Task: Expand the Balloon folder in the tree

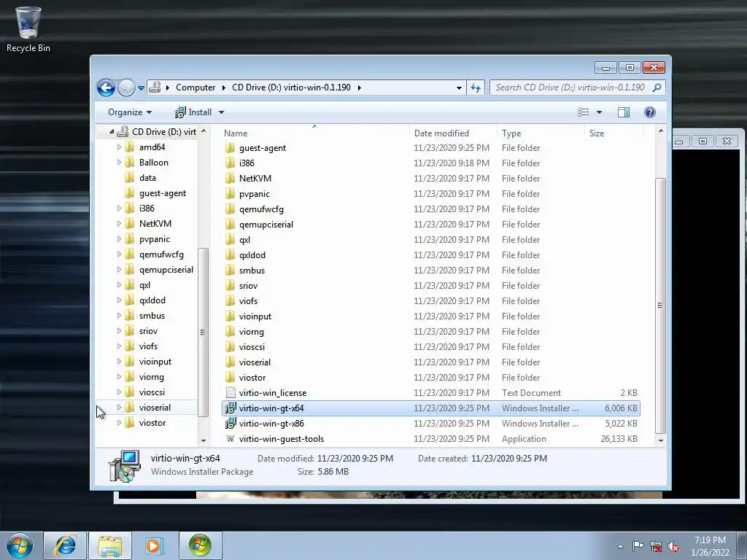Action: [x=119, y=163]
